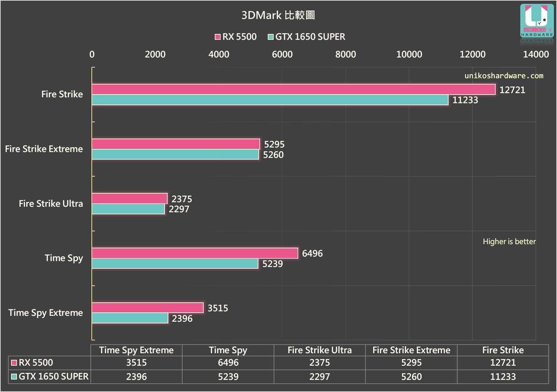Select the Time Spy Extreme pink bar
This screenshot has height=392, width=557.
click(x=148, y=308)
